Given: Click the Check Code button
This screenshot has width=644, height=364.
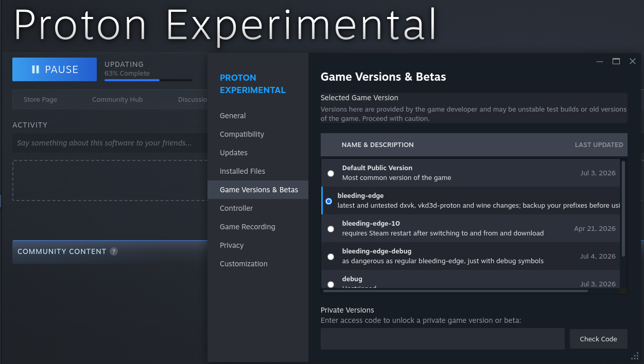Looking at the screenshot, I should pos(598,339).
